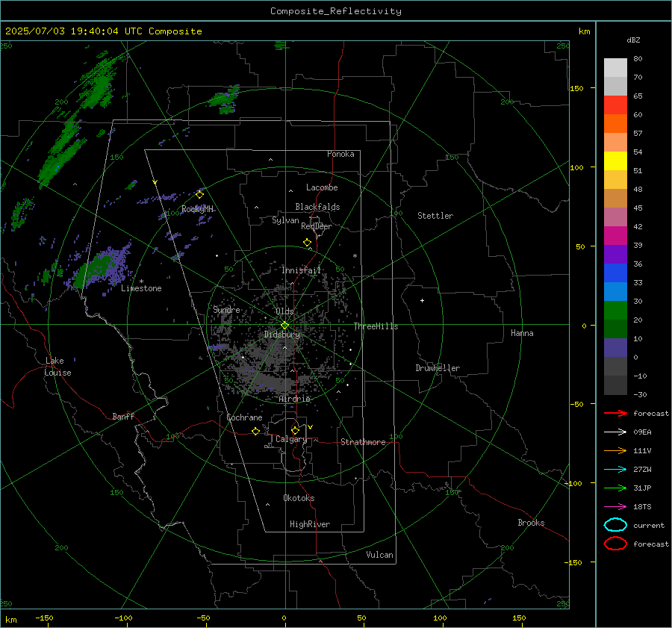The width and height of the screenshot is (672, 628).
Task: Click the dBZ legend heading
Action: click(x=633, y=40)
